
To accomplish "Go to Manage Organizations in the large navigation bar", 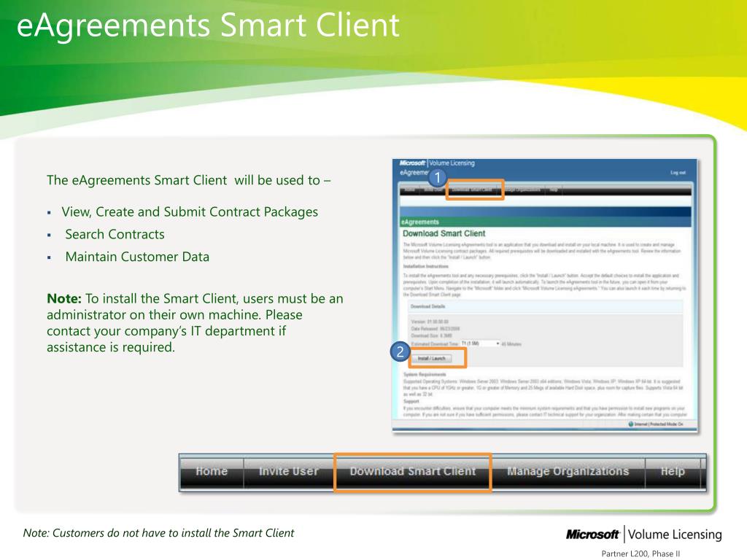I will click(568, 472).
